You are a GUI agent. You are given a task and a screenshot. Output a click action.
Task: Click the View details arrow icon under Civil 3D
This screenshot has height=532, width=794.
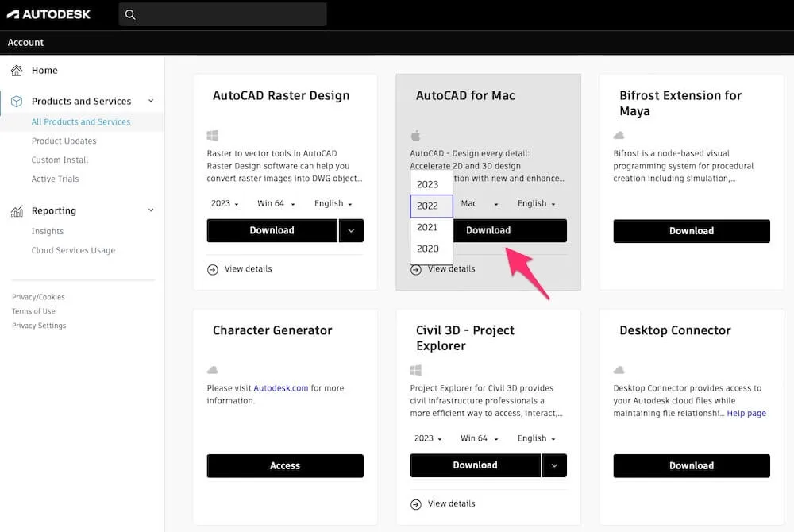coord(415,503)
